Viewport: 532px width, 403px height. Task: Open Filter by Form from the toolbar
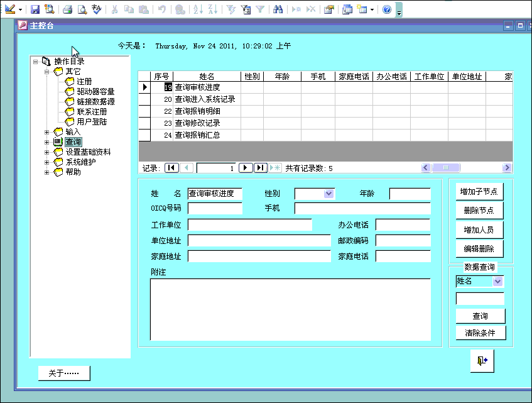click(246, 9)
